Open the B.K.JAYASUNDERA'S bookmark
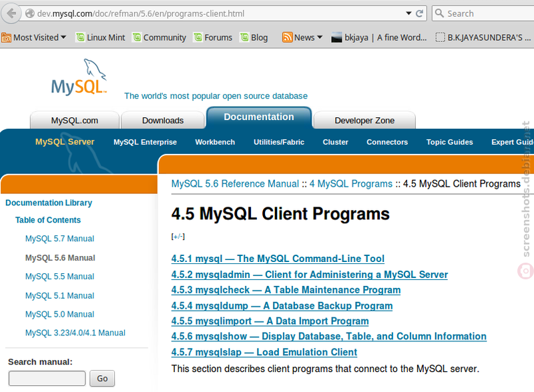The width and height of the screenshot is (534, 392). [x=483, y=37]
